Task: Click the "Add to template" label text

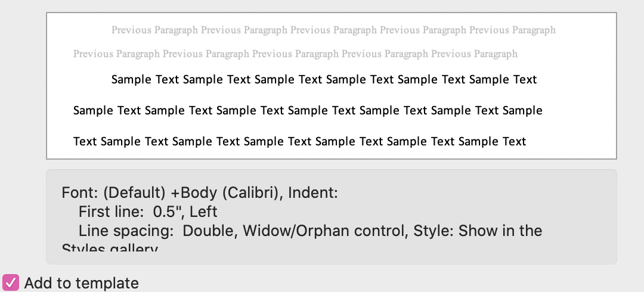Action: click(81, 283)
